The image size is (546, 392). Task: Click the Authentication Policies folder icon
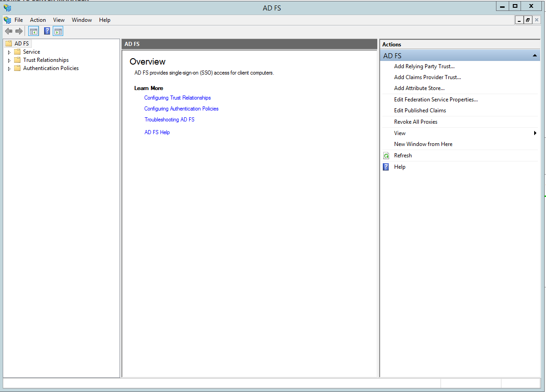[x=17, y=68]
